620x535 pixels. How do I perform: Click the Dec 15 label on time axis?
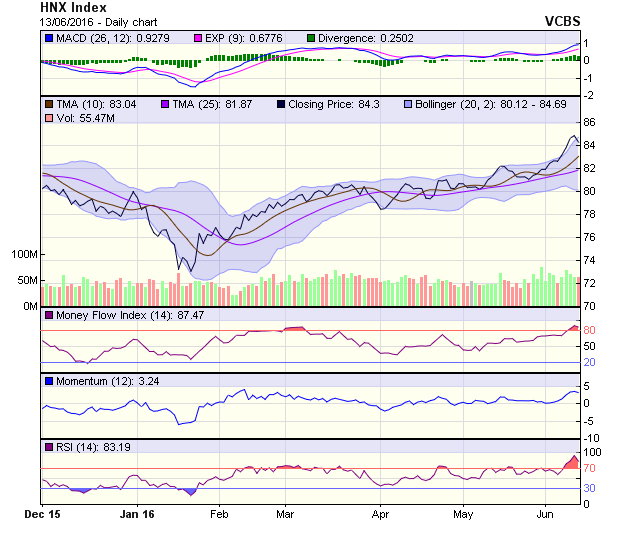[x=43, y=514]
